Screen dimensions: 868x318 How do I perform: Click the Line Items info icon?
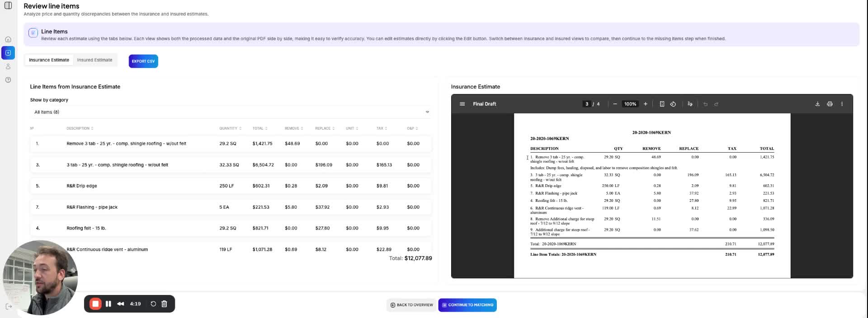[33, 33]
